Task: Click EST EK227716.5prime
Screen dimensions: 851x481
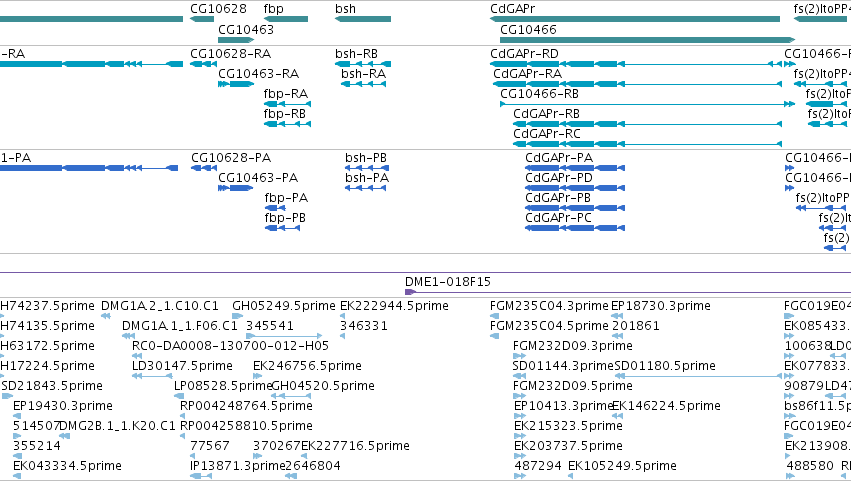Action: pyautogui.click(x=355, y=446)
